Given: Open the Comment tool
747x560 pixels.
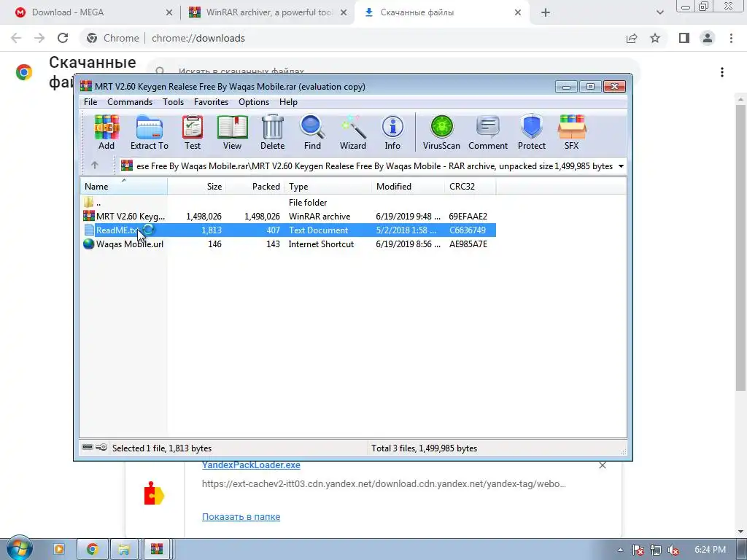Looking at the screenshot, I should coord(488,133).
